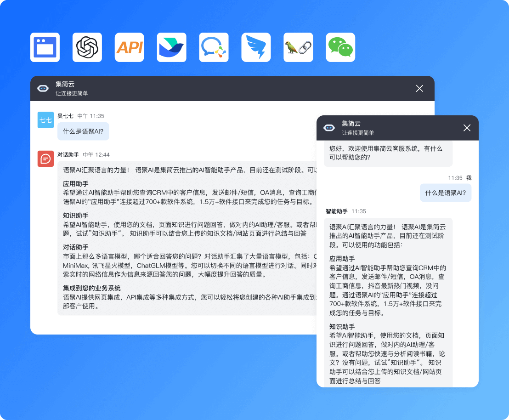Click the sent 什么是语聚AI? bubble in widget
Screen dimensions: 509x420
pyautogui.click(x=445, y=193)
